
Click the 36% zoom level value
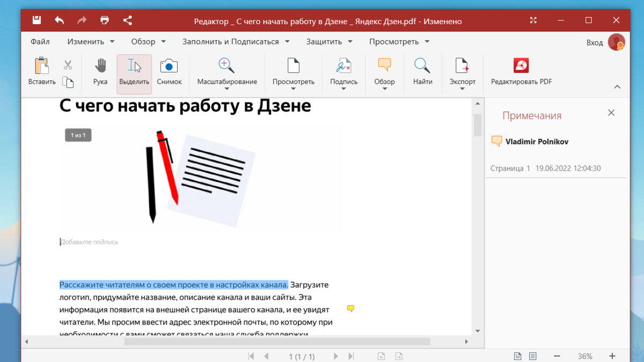coord(585,356)
